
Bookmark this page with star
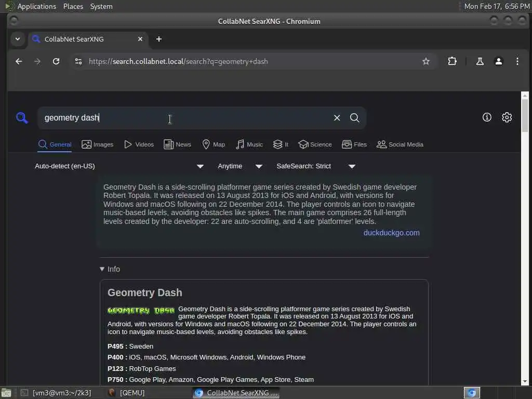426,61
